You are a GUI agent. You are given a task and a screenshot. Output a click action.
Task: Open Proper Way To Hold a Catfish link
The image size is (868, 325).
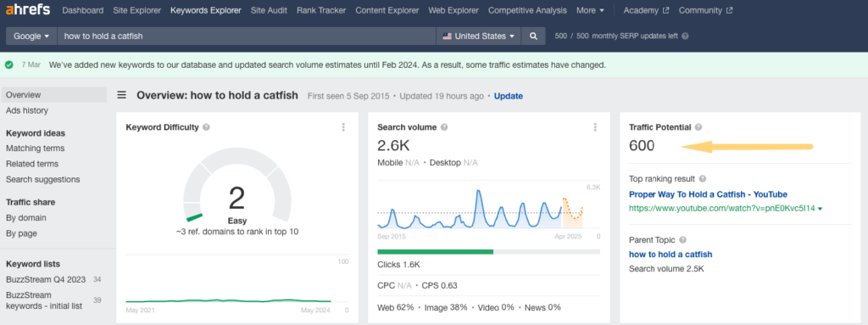pos(708,194)
